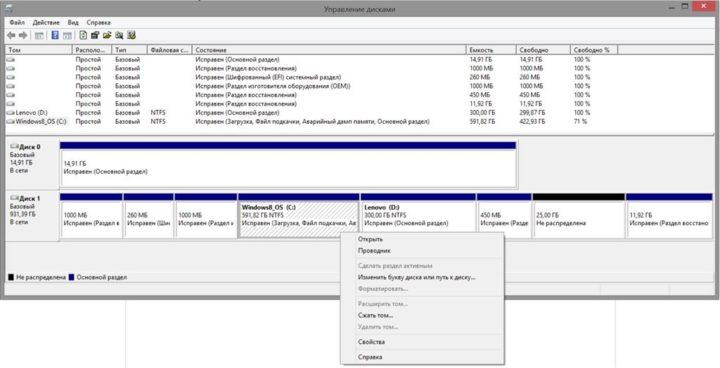Choose Сжать том in the context menu
Screen dimensions: 720x368
click(422, 316)
